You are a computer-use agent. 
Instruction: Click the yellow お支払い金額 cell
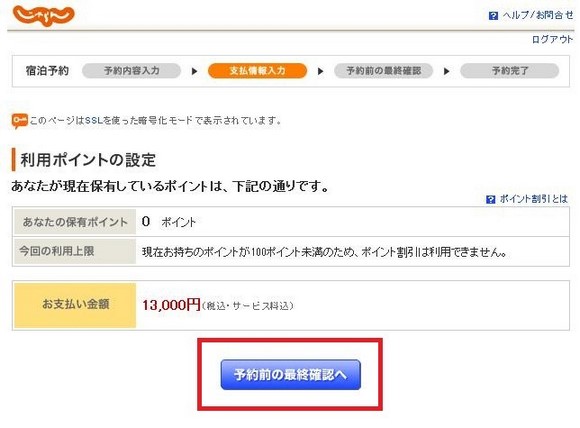(x=75, y=305)
